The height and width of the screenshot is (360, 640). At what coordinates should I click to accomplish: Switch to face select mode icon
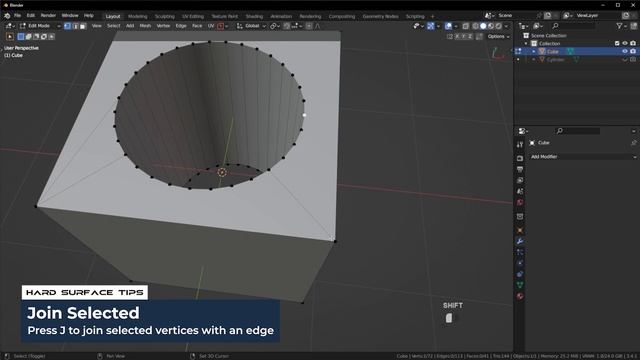click(x=83, y=26)
